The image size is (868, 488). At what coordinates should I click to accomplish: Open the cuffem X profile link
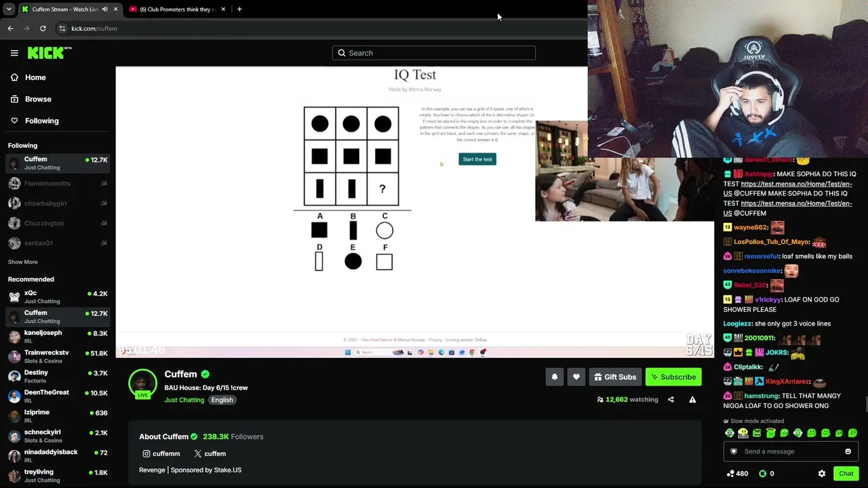click(210, 453)
